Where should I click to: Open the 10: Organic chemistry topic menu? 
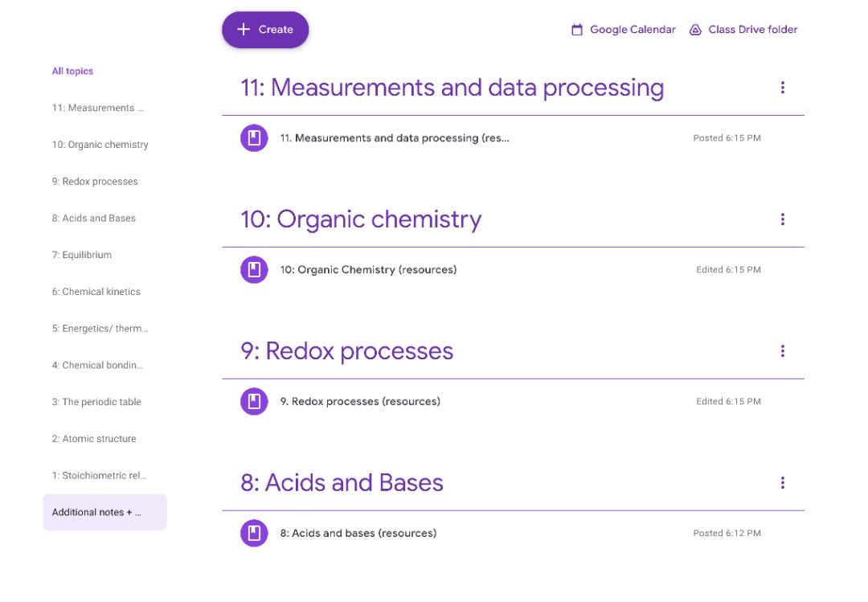(783, 219)
